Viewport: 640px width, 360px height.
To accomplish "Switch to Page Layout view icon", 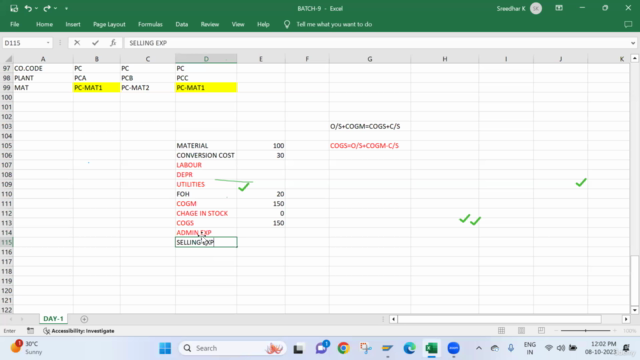I will click(x=521, y=331).
